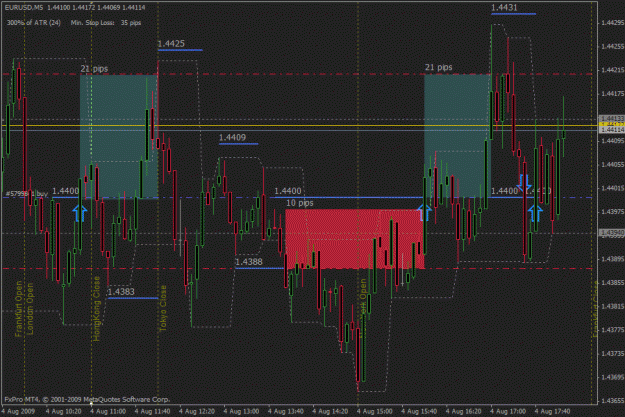Click 1.43855 on the price scale
This screenshot has height=417, width=625.
pos(613,282)
